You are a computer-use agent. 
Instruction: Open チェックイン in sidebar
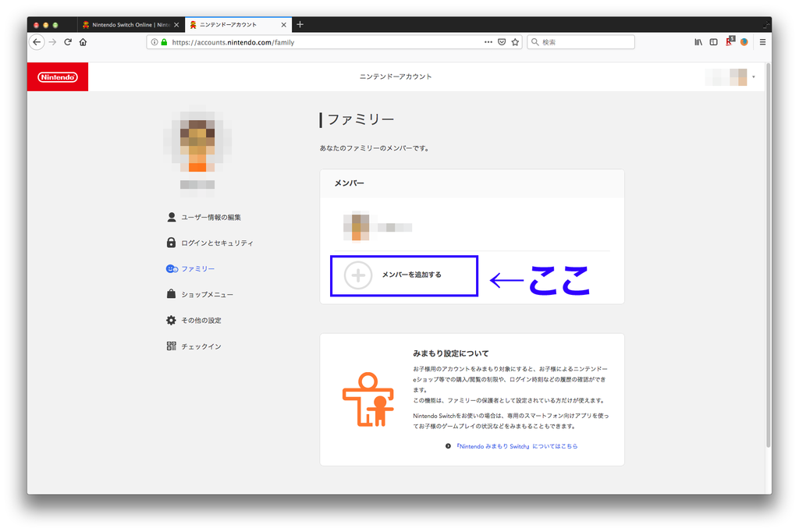coord(194,346)
